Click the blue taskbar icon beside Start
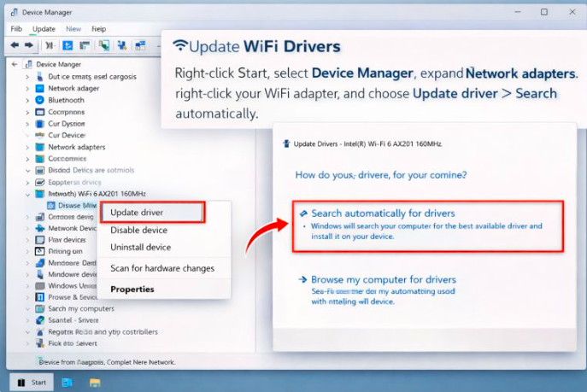 click(x=67, y=383)
